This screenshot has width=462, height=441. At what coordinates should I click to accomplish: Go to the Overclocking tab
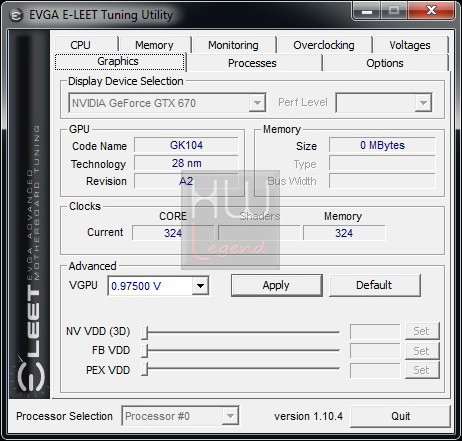click(324, 45)
